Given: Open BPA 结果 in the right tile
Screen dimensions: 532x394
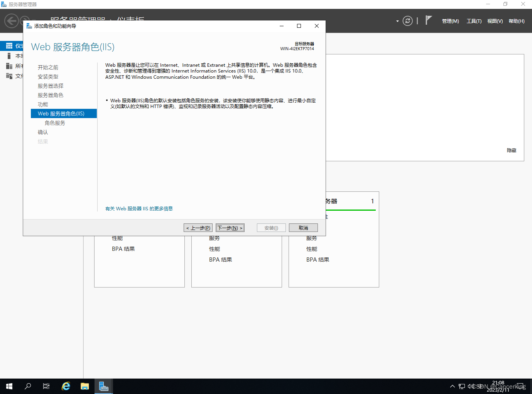Looking at the screenshot, I should click(318, 260).
